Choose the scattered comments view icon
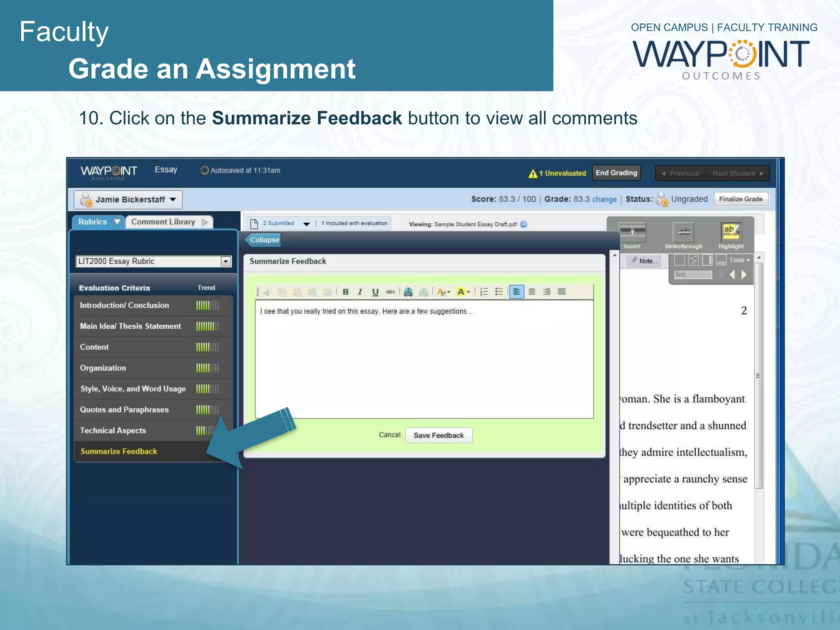Image resolution: width=840 pixels, height=630 pixels. 693,260
